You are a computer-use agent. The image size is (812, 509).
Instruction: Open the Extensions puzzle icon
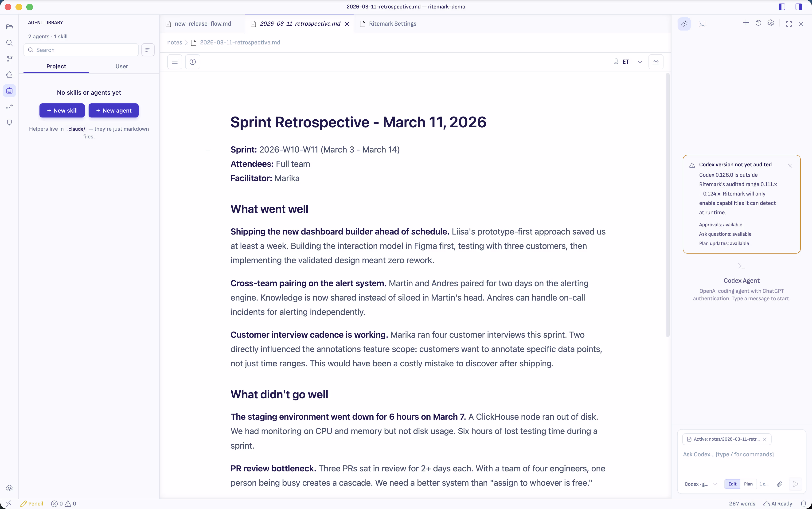9,75
